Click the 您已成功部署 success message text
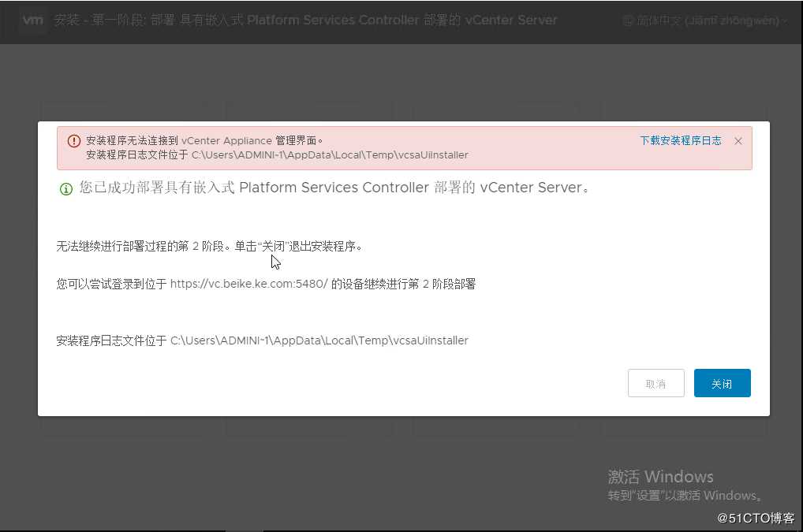Image resolution: width=803 pixels, height=532 pixels. pos(334,188)
